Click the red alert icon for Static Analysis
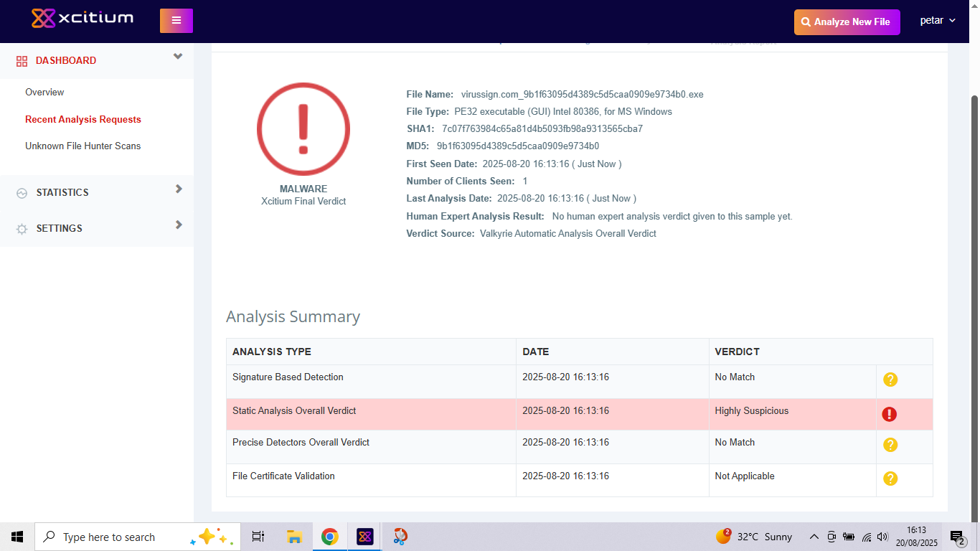The image size is (980, 551). [890, 414]
